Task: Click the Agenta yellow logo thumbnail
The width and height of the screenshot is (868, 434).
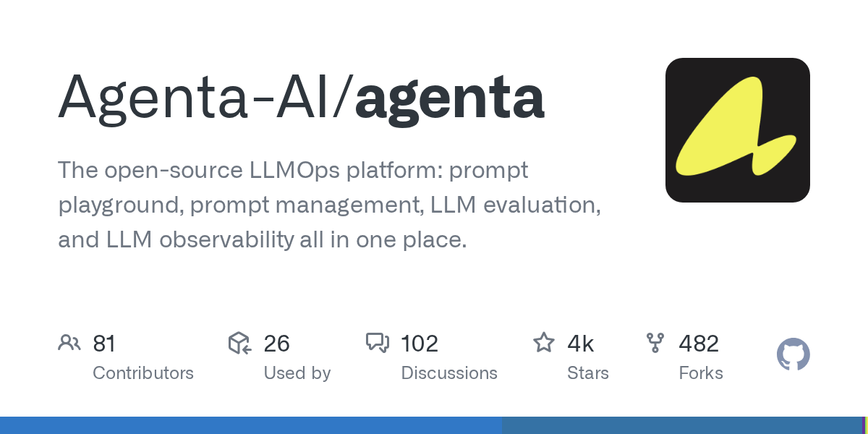Action: (737, 130)
